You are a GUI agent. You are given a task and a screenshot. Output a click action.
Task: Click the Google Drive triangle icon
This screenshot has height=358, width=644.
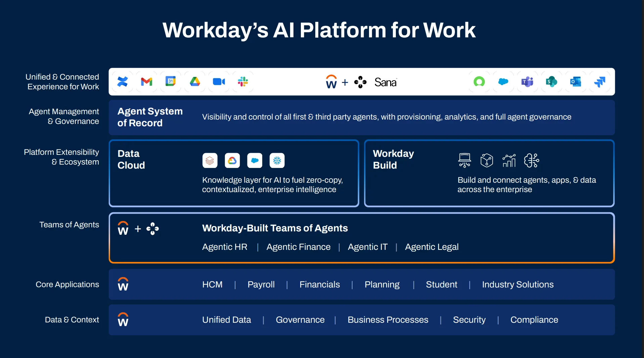pos(195,82)
